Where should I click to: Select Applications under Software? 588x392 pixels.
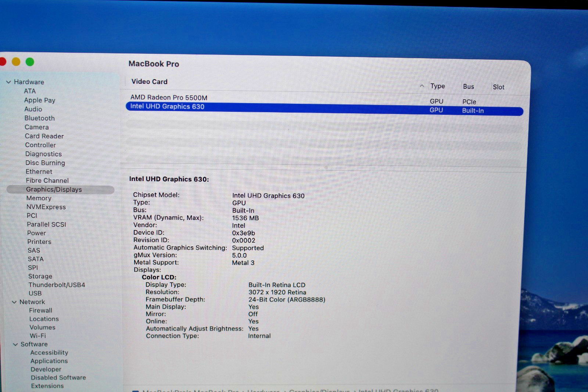pos(49,361)
